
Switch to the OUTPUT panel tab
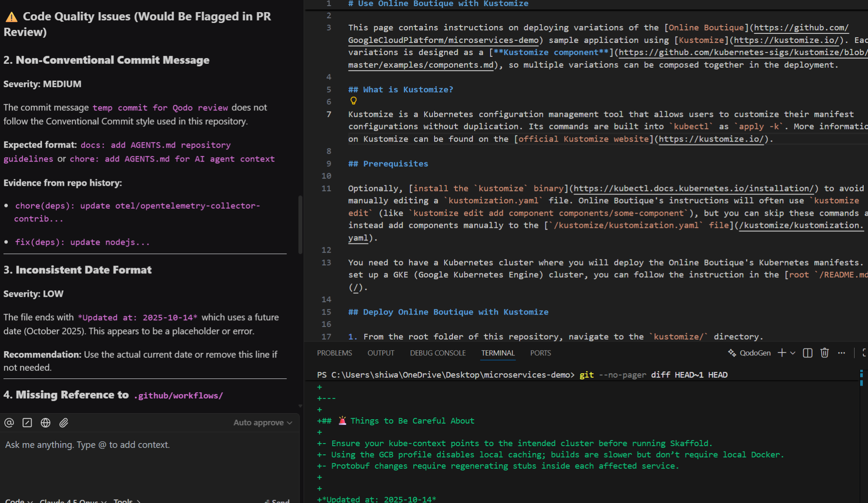[381, 353]
